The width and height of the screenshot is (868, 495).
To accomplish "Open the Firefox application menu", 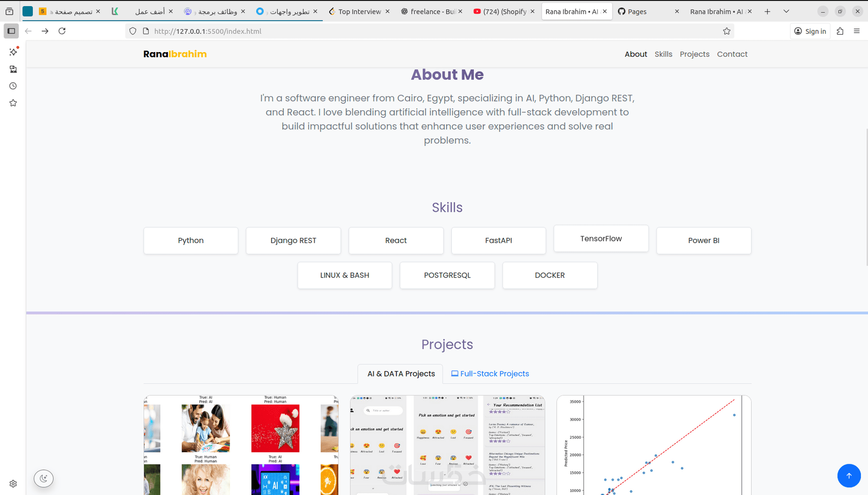I will (857, 31).
